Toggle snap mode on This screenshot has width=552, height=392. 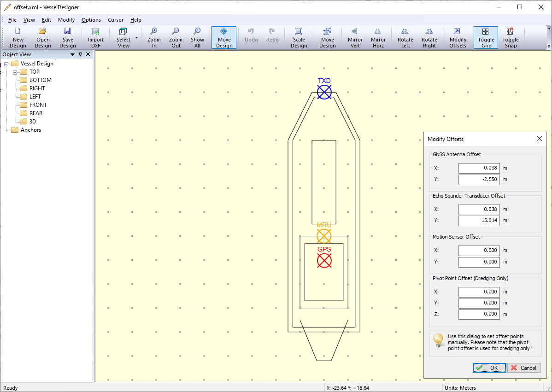510,37
